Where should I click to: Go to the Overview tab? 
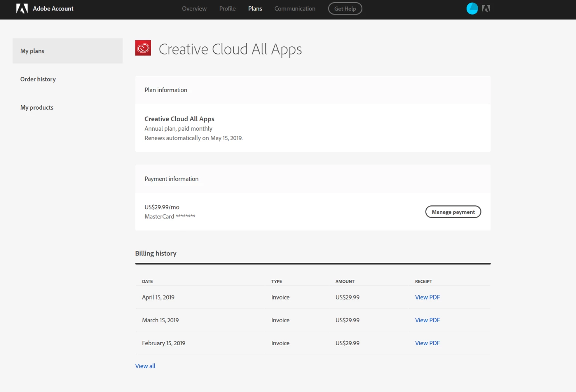(x=194, y=8)
